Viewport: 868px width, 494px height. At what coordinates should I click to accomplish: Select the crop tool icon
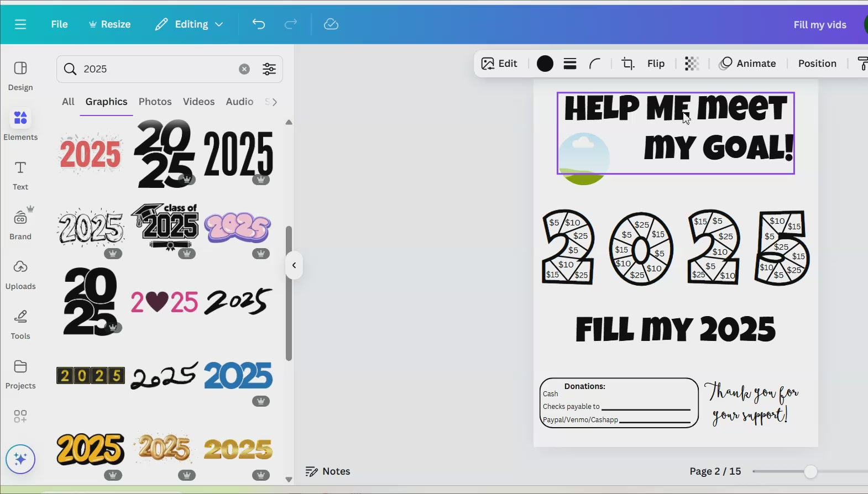(628, 64)
